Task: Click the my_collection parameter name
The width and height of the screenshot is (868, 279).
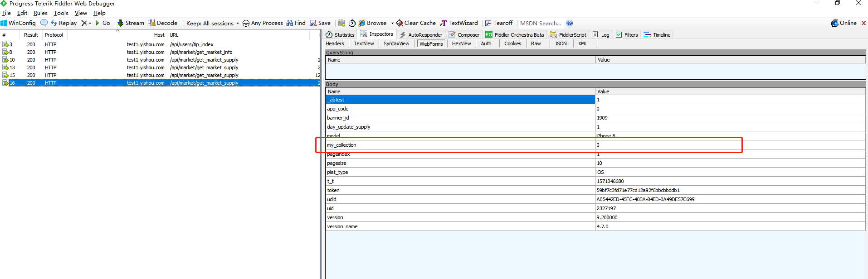Action: click(x=341, y=145)
